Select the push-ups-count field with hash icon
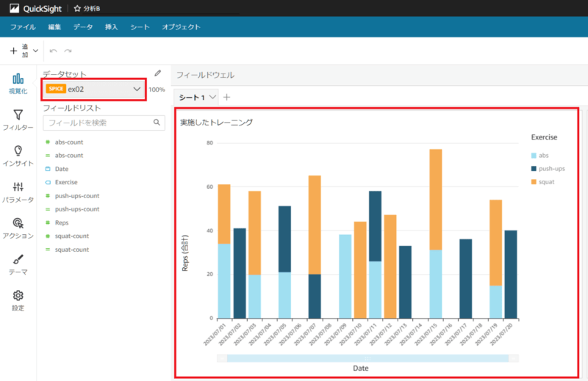This screenshot has height=381, width=588. click(x=72, y=196)
